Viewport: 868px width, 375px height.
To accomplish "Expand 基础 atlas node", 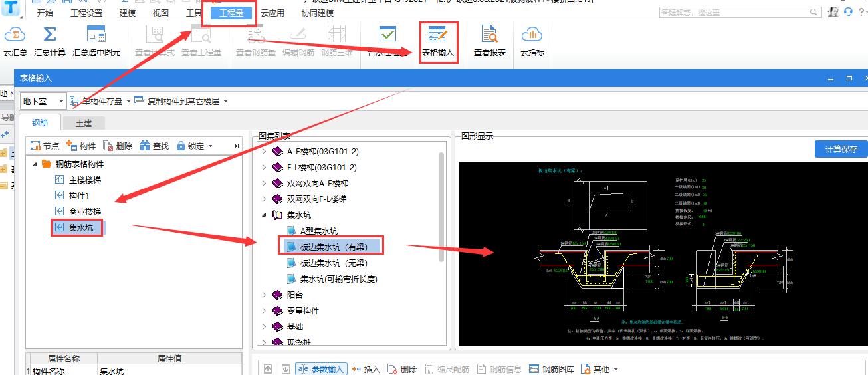I will [x=264, y=326].
